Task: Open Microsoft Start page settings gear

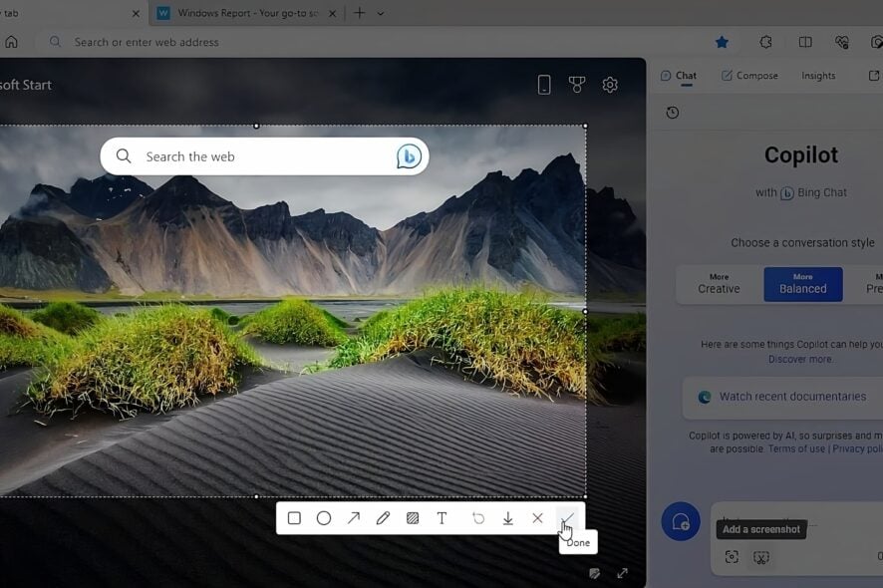Action: (x=610, y=85)
